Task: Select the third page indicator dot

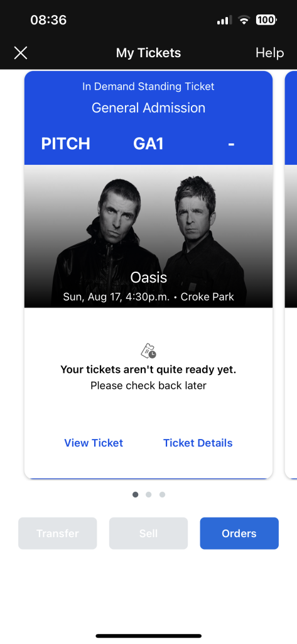Action: click(162, 494)
